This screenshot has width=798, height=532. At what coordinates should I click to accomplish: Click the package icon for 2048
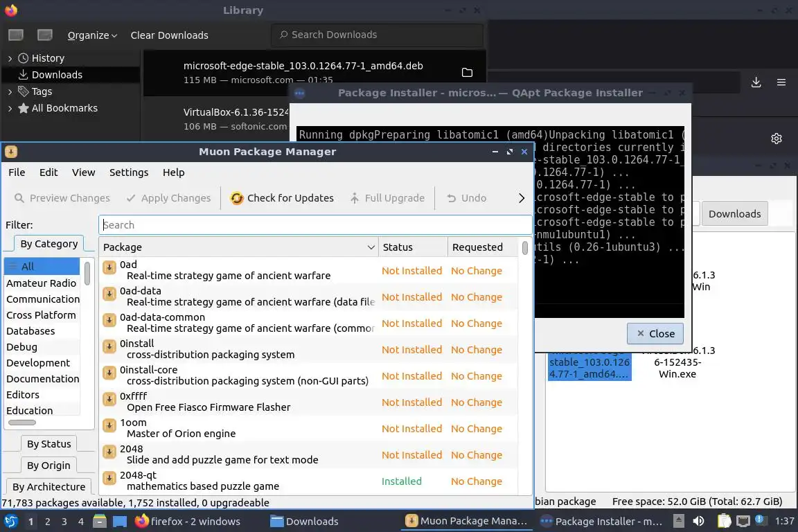(109, 452)
